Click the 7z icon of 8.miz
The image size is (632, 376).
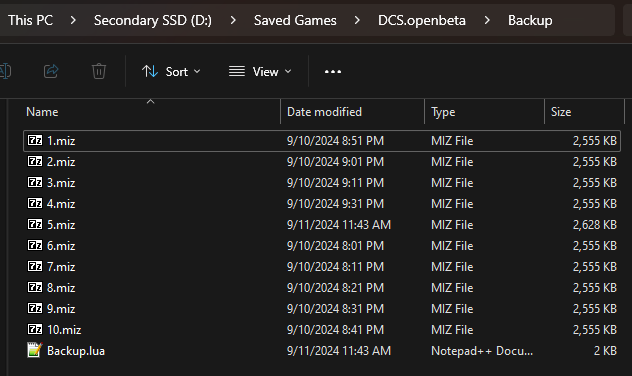point(35,287)
